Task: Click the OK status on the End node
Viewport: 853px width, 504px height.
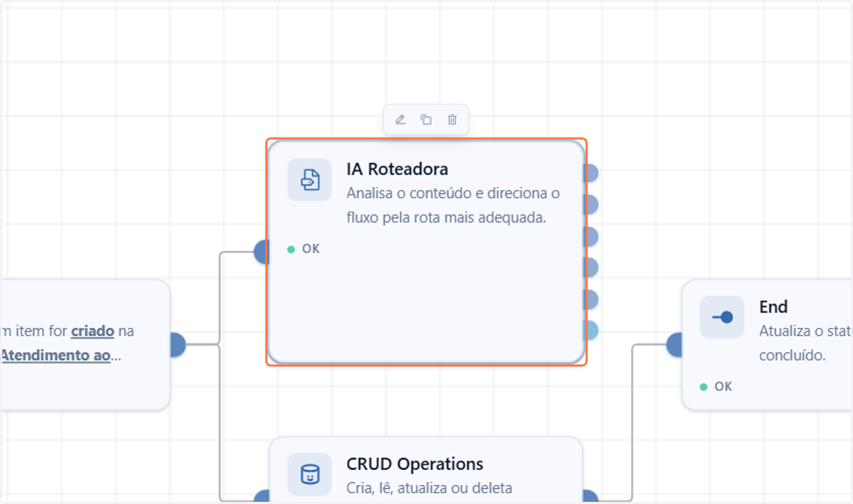Action: tap(716, 387)
